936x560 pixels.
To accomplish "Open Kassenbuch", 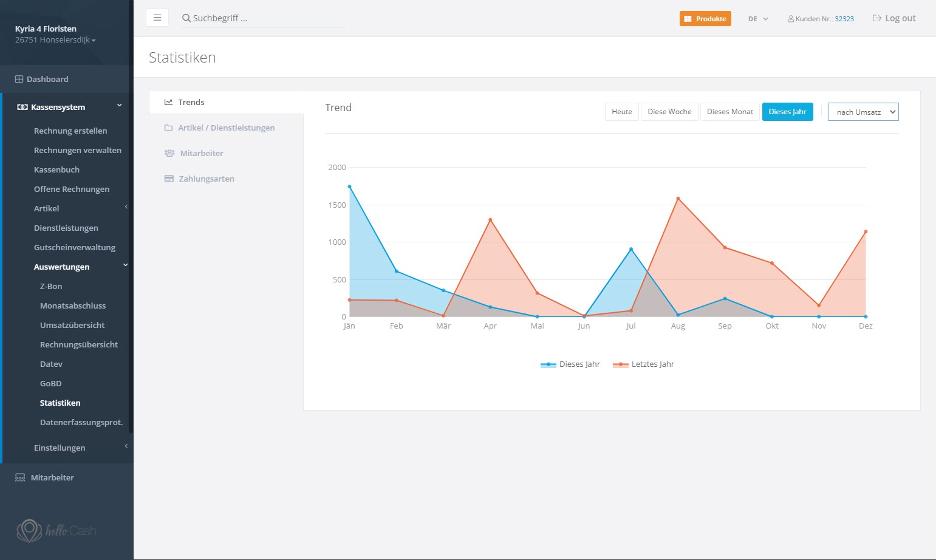I will point(56,169).
